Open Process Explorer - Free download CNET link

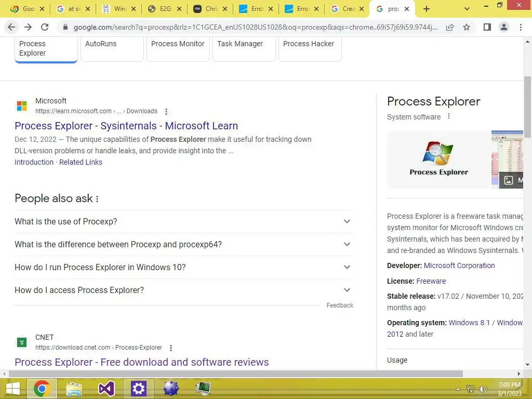tap(142, 362)
